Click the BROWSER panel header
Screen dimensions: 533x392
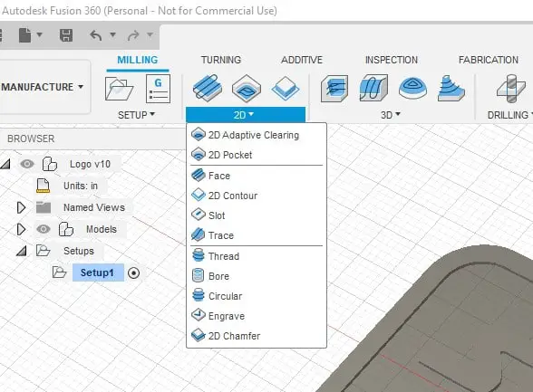click(x=31, y=139)
